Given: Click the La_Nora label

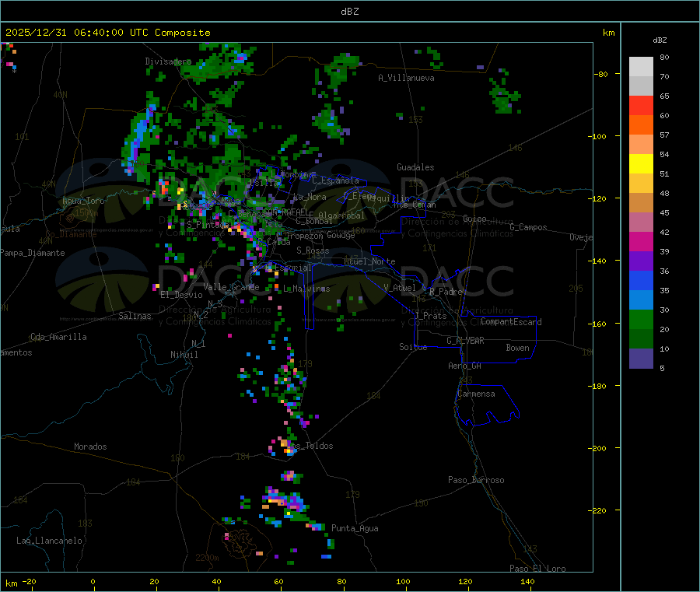Looking at the screenshot, I should tap(310, 197).
